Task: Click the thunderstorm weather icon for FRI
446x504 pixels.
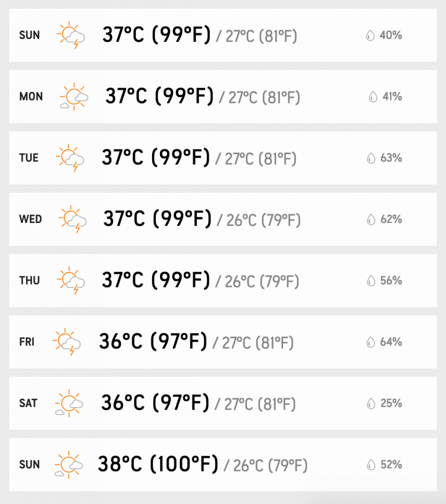Action: [67, 342]
